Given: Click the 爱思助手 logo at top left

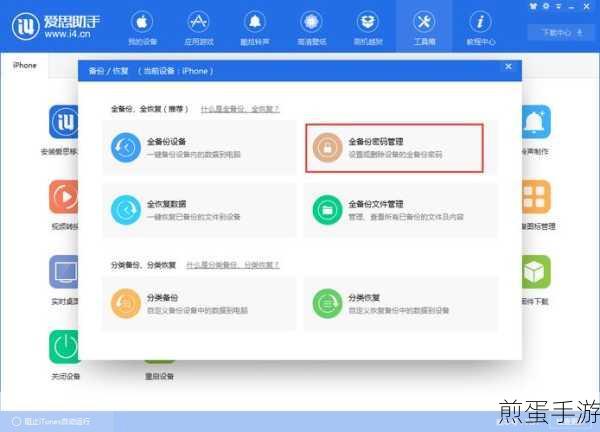Looking at the screenshot, I should coord(55,26).
